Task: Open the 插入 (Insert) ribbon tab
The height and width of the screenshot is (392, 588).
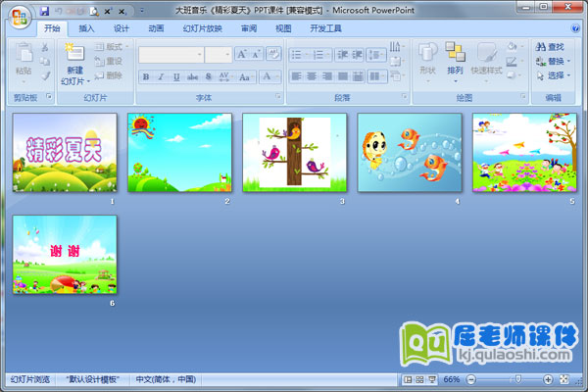Action: click(x=87, y=29)
